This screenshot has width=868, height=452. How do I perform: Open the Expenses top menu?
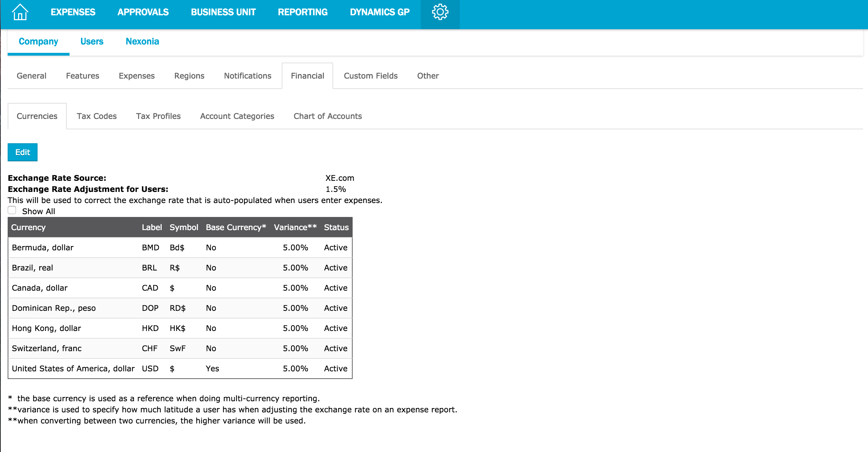pyautogui.click(x=73, y=13)
